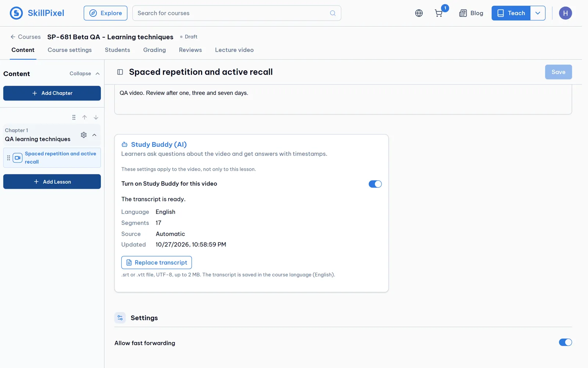The height and width of the screenshot is (368, 588).
Task: Move chapter down with arrow icon
Action: pos(96,117)
